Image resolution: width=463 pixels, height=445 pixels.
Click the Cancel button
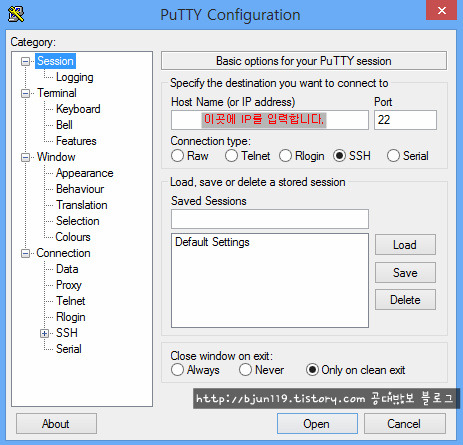click(405, 424)
